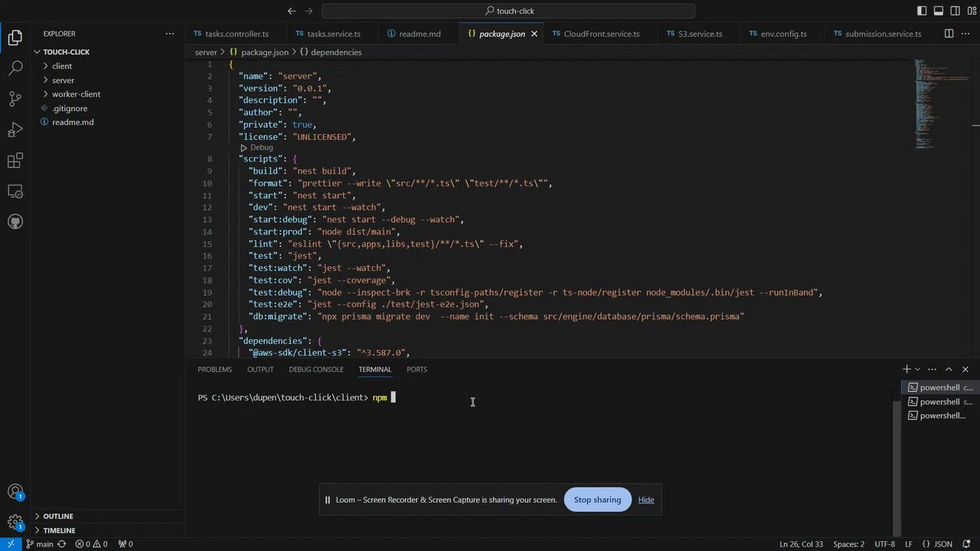This screenshot has height=551, width=980.
Task: Open customize layout button
Action: coord(972,11)
